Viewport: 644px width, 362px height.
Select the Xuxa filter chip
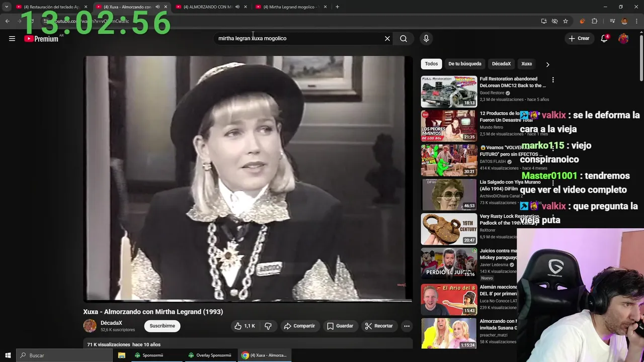click(526, 64)
